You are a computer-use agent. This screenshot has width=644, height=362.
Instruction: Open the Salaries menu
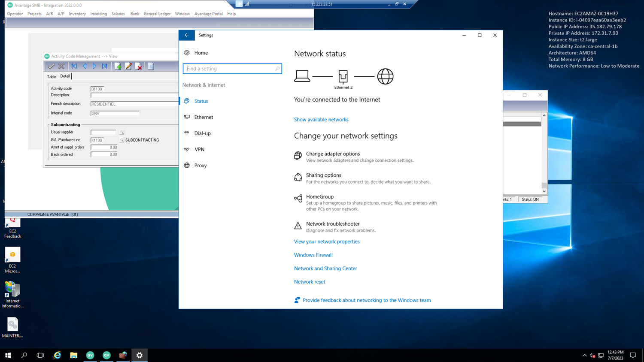coord(118,14)
